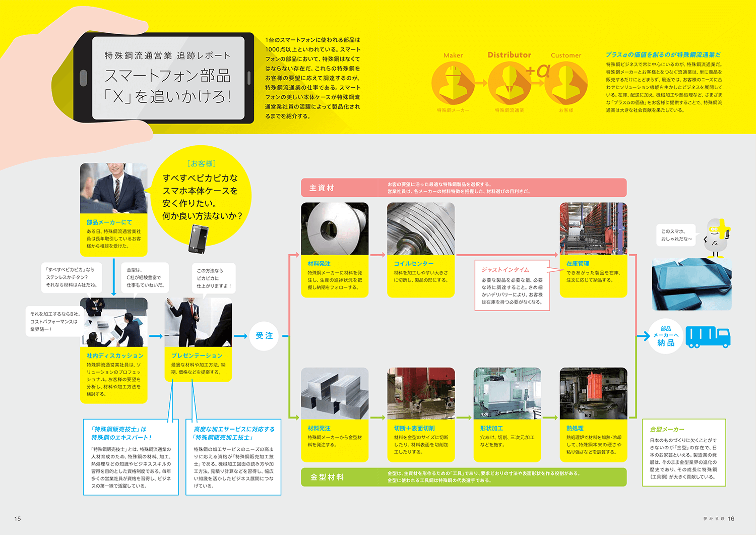756x535 pixels.
Task: Click the プレゼンテーション card title
Action: coord(197,355)
